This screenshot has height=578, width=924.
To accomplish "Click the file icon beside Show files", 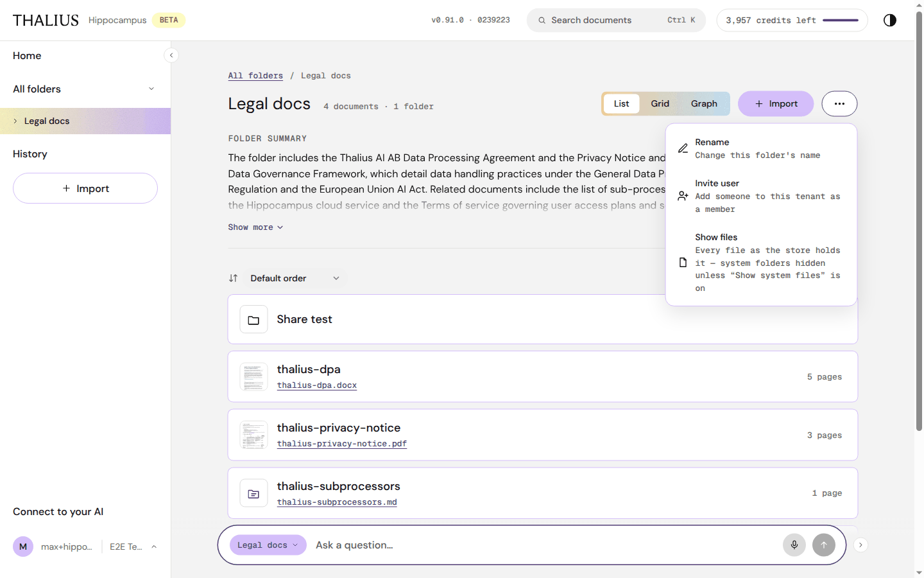I will (683, 263).
